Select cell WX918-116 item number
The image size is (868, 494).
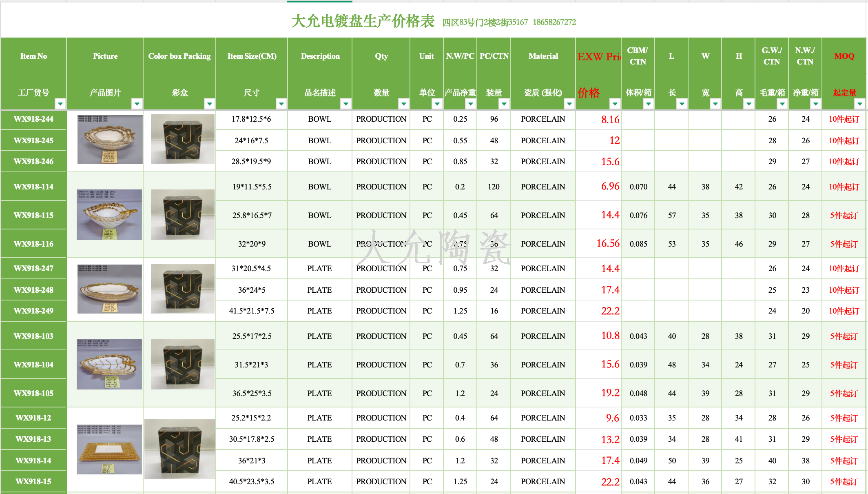tap(33, 244)
